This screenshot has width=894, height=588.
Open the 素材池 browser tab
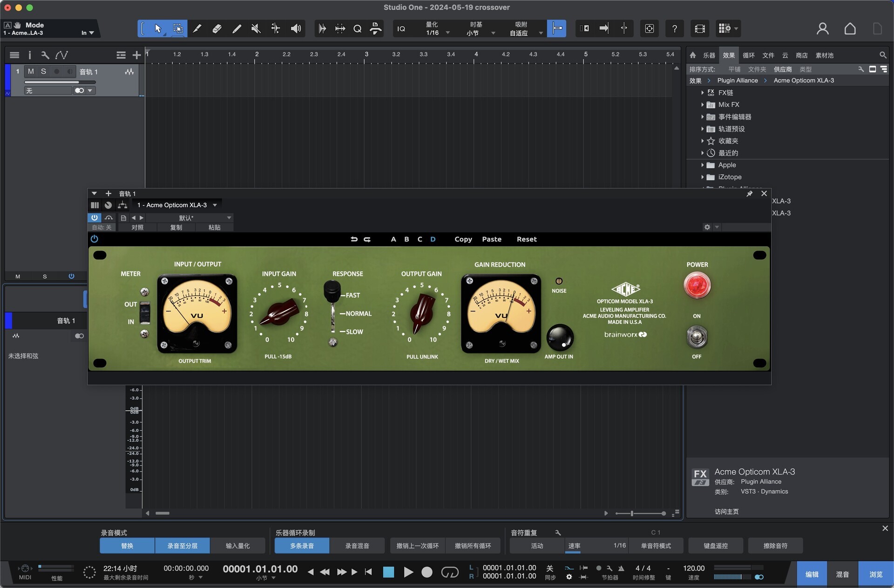(824, 55)
